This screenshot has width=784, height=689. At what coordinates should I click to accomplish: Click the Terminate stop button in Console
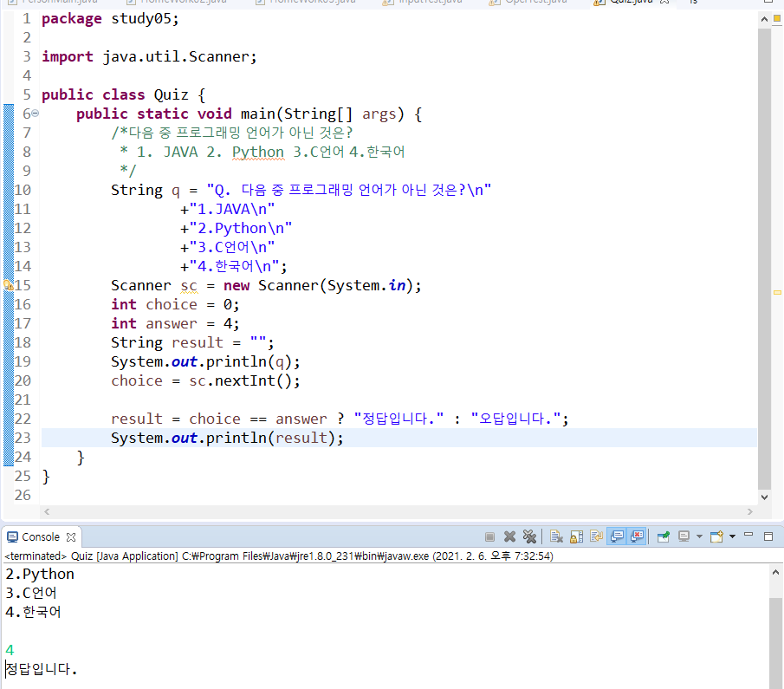[489, 536]
